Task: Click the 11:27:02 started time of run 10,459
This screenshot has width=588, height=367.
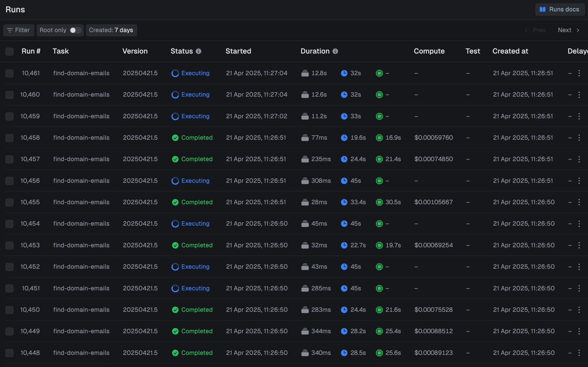Action: (x=257, y=116)
